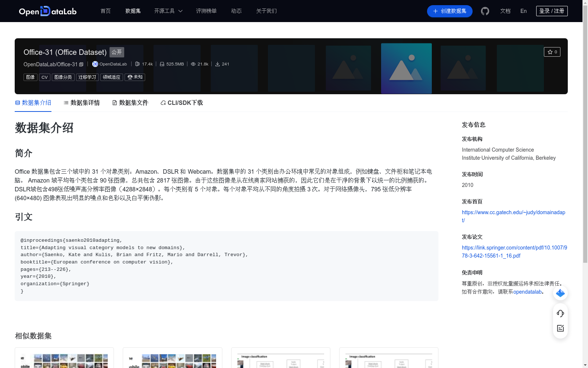This screenshot has height=368, width=588.
Task: Open the Springer publication PDF link
Action: coord(513,251)
